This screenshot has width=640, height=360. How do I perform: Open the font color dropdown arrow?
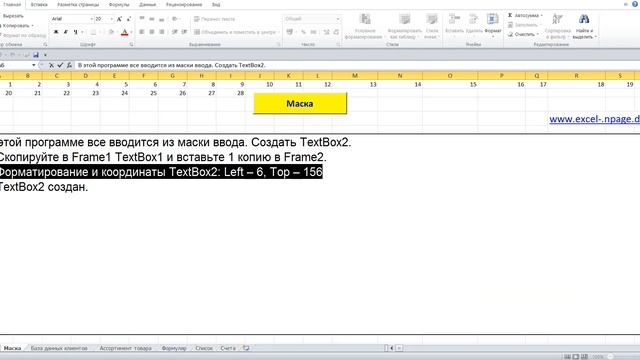(x=131, y=32)
